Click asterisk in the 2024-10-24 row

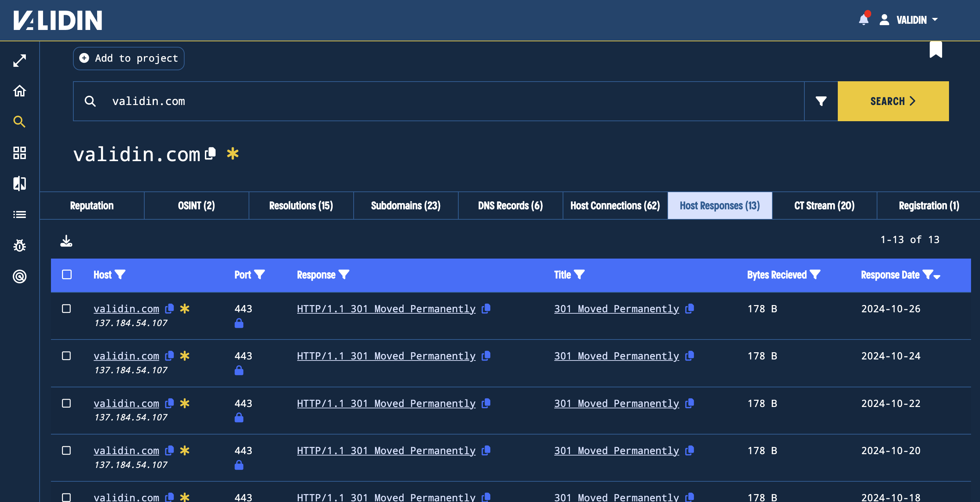(x=185, y=356)
